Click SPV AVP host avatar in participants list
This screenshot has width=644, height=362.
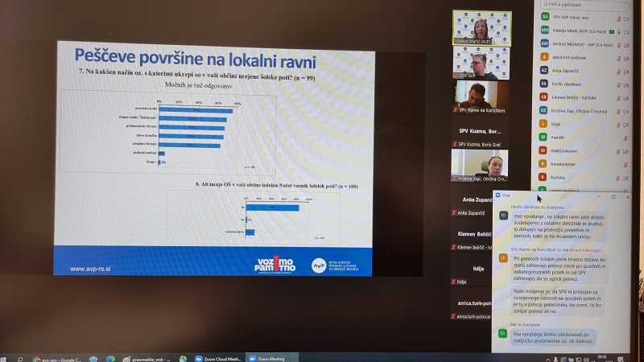(545, 16)
